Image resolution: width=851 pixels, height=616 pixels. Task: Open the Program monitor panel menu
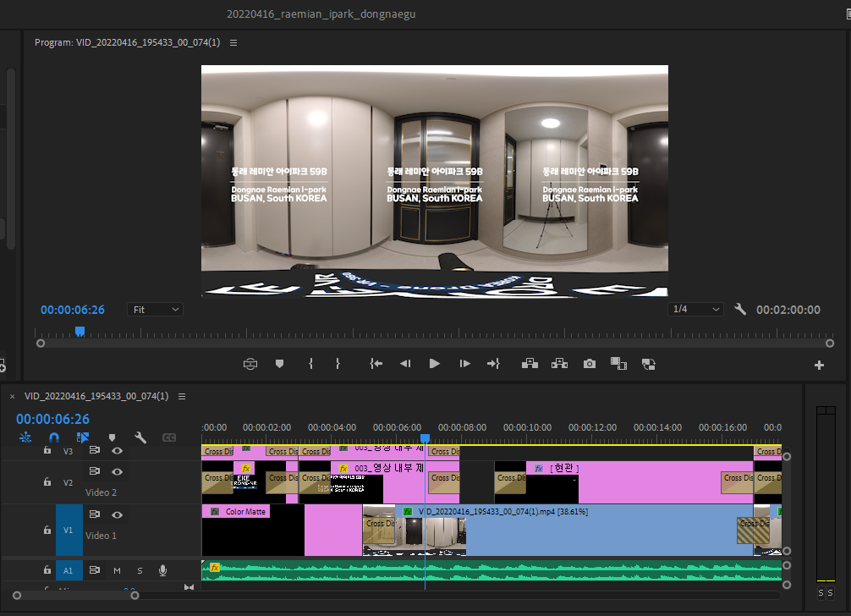coord(233,42)
